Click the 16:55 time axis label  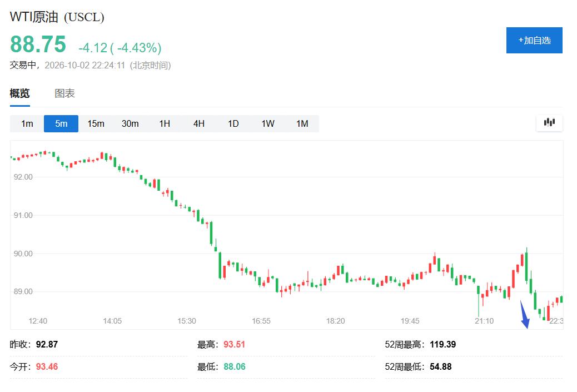pos(261,321)
